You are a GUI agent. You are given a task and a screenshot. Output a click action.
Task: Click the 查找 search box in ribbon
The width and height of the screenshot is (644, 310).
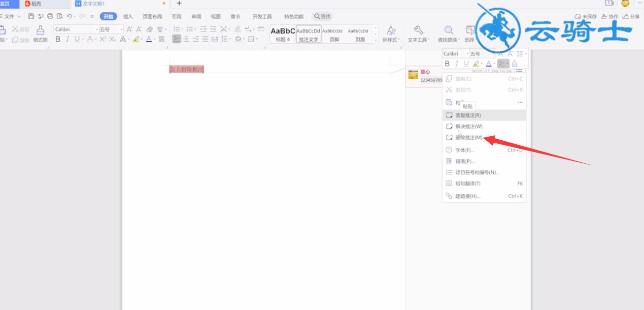pos(323,16)
